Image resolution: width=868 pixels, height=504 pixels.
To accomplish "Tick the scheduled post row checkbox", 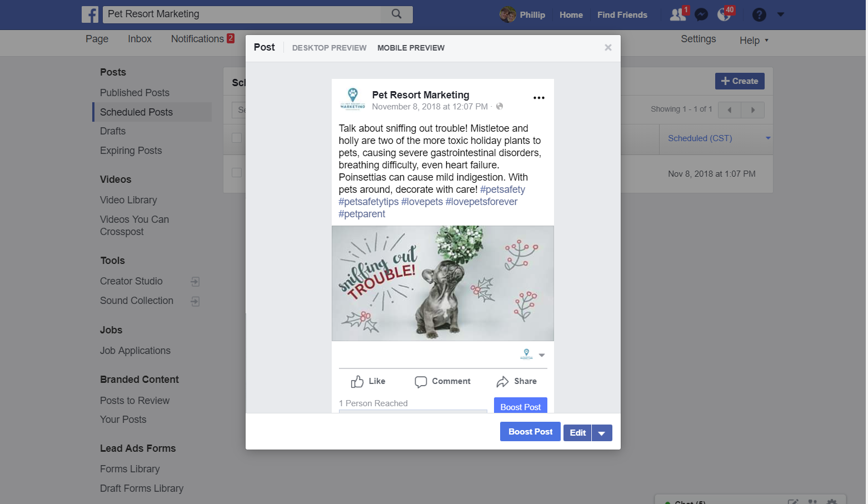I will (x=237, y=173).
